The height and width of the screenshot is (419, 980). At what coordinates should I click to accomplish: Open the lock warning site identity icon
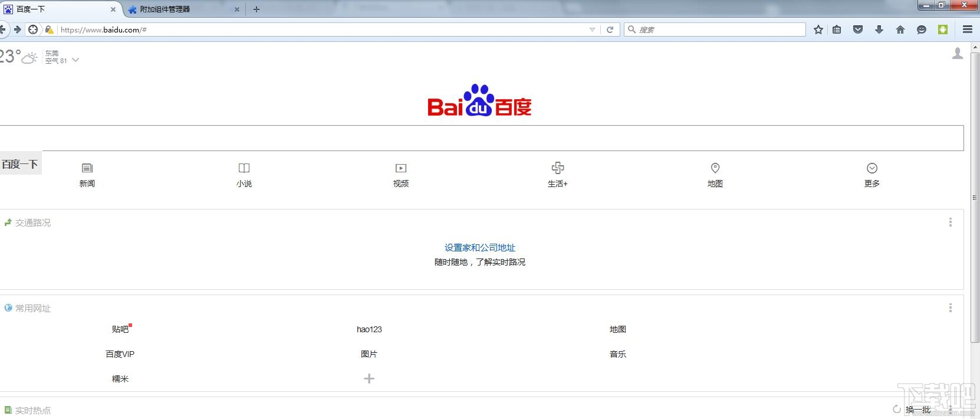click(50, 30)
